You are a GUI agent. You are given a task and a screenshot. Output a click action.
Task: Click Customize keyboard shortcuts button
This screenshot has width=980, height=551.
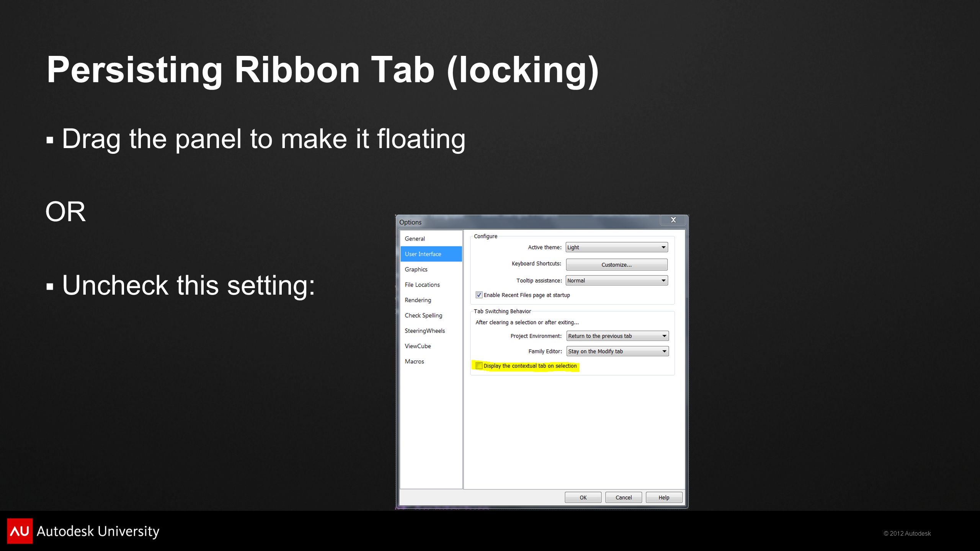[x=616, y=264]
